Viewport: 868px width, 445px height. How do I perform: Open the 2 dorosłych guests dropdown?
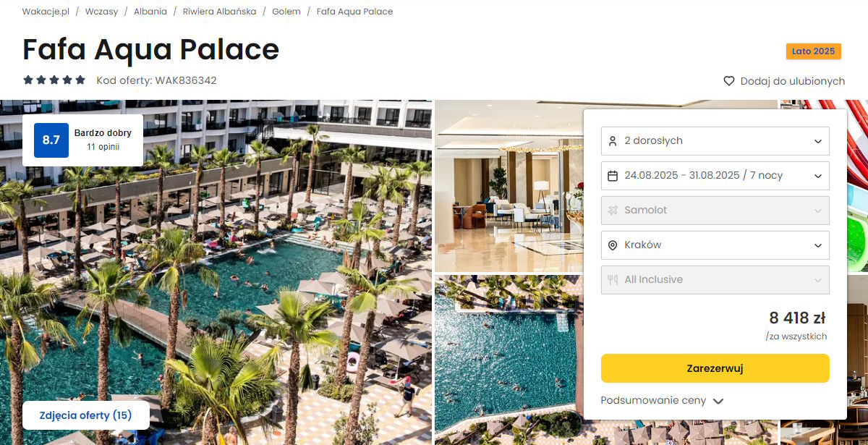tap(715, 140)
